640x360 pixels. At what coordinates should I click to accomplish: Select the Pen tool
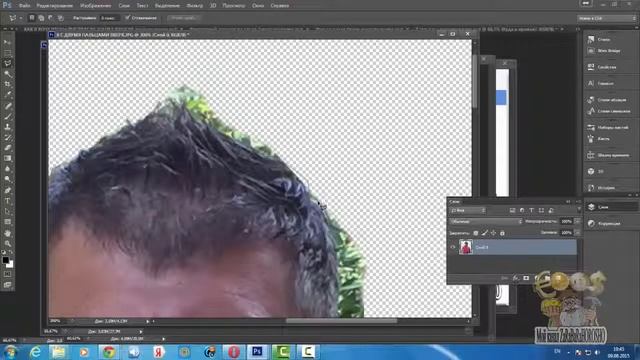pos(7,190)
